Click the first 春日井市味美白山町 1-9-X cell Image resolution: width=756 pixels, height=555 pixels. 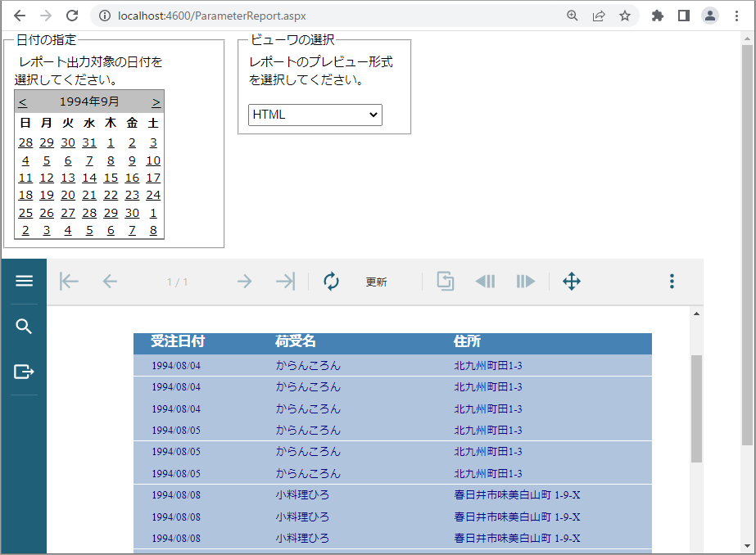click(517, 495)
